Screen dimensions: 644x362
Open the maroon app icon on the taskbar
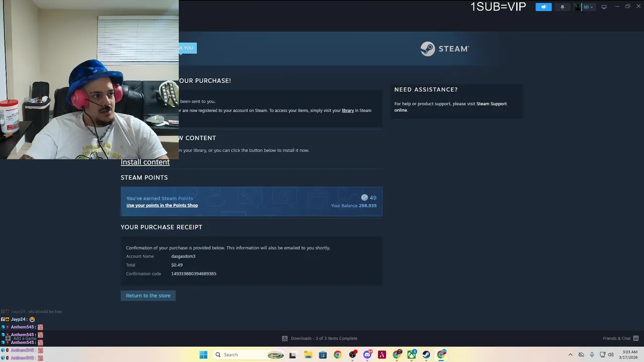[x=382, y=354]
